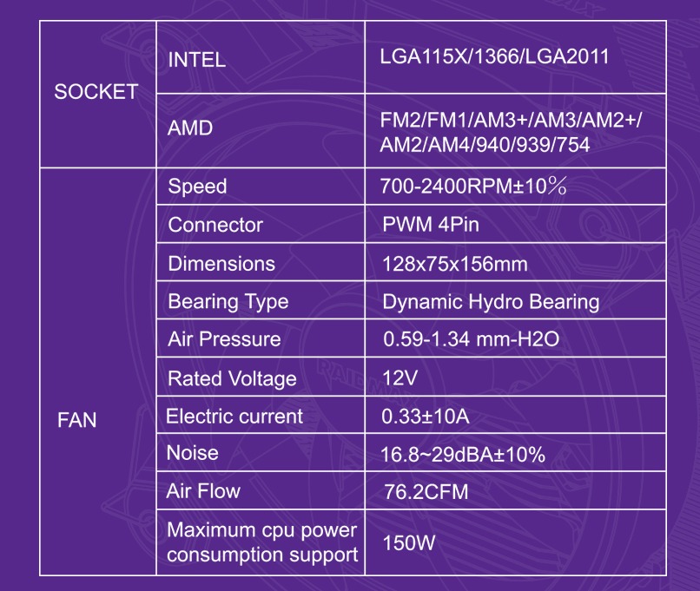Click the 76.2CFM air flow value

(426, 492)
